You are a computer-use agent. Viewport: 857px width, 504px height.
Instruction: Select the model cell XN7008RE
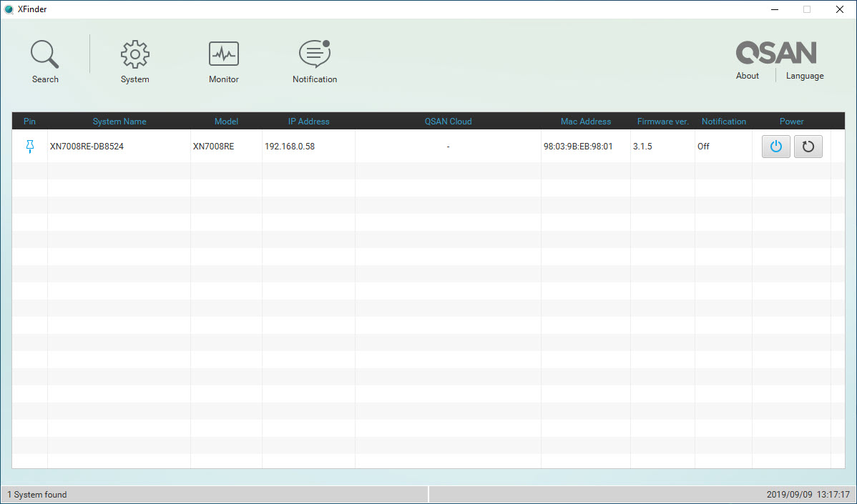pyautogui.click(x=213, y=147)
